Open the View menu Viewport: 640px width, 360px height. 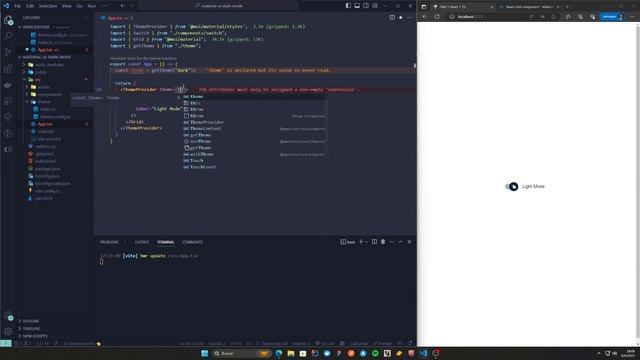[67, 6]
